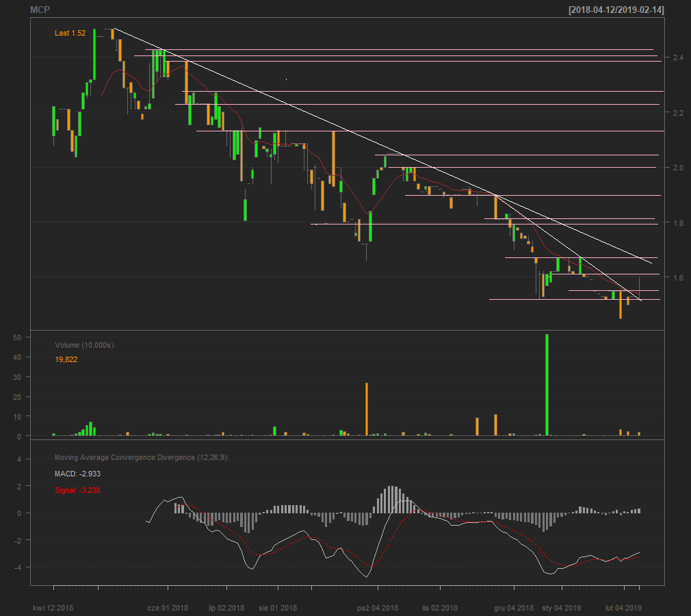Click the red 'Signal: -3.238' readout

pos(77,490)
